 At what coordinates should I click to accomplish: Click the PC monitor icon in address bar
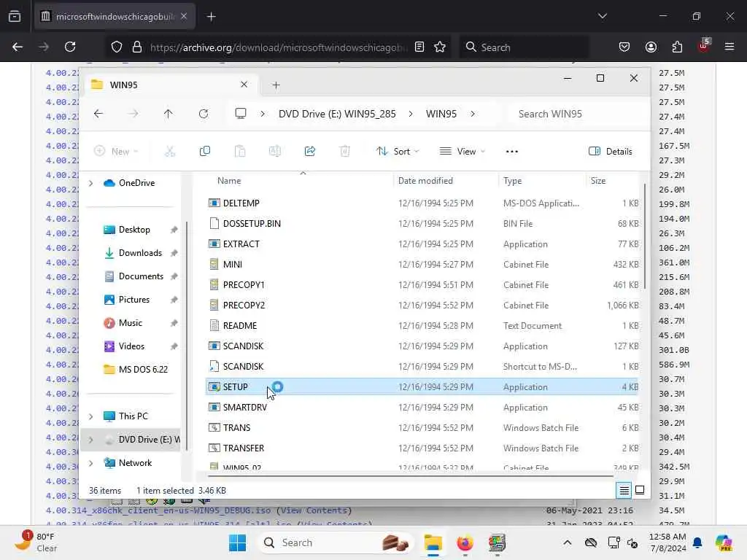(241, 113)
